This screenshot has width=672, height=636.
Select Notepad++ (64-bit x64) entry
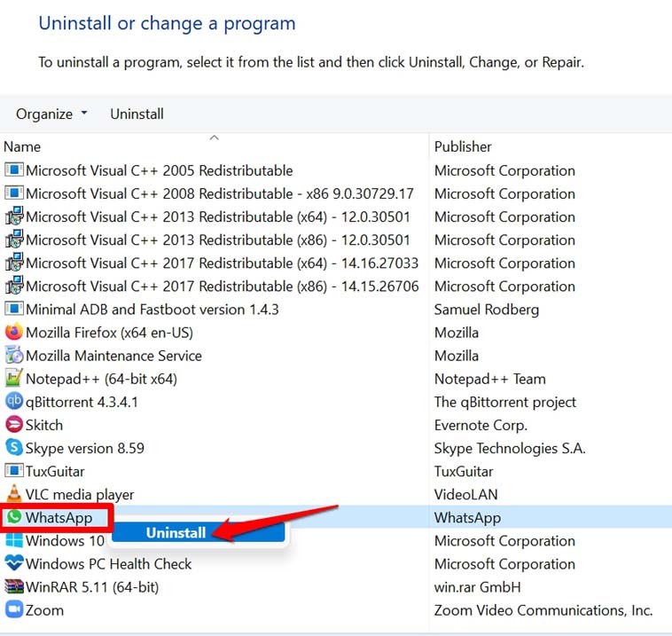101,379
